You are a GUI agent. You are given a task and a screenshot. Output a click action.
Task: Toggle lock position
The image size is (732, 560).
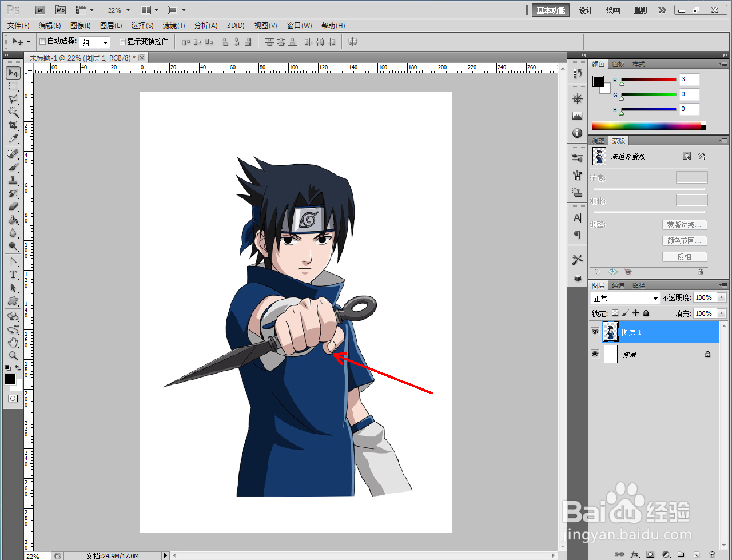pyautogui.click(x=635, y=313)
